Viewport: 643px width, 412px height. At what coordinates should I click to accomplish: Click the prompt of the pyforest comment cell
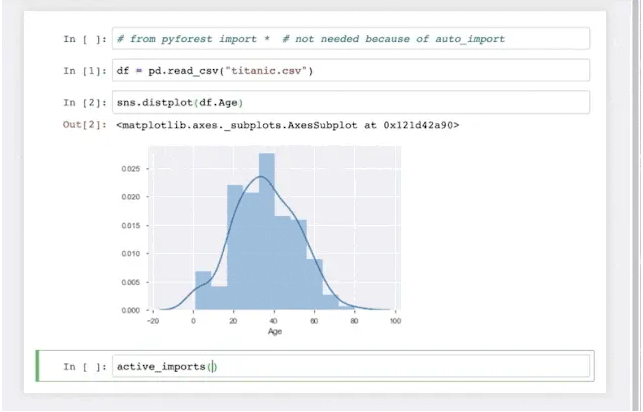click(x=85, y=39)
